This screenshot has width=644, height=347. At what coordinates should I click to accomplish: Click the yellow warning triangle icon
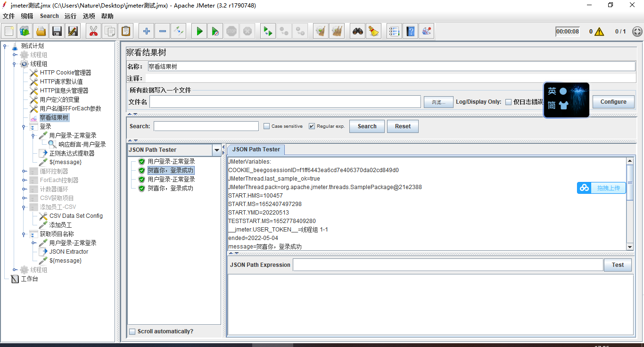point(599,32)
